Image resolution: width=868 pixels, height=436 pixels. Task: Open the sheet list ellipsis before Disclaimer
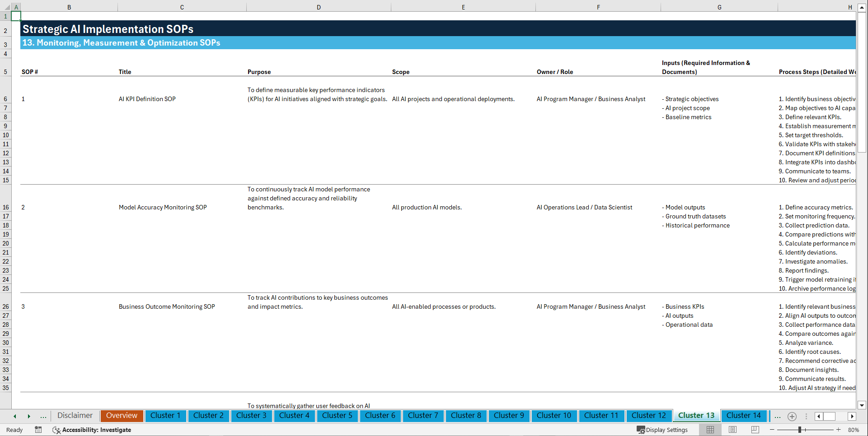coord(43,416)
